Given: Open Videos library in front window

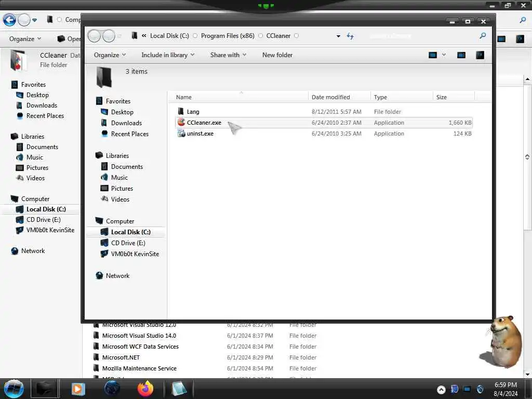Looking at the screenshot, I should [x=120, y=199].
